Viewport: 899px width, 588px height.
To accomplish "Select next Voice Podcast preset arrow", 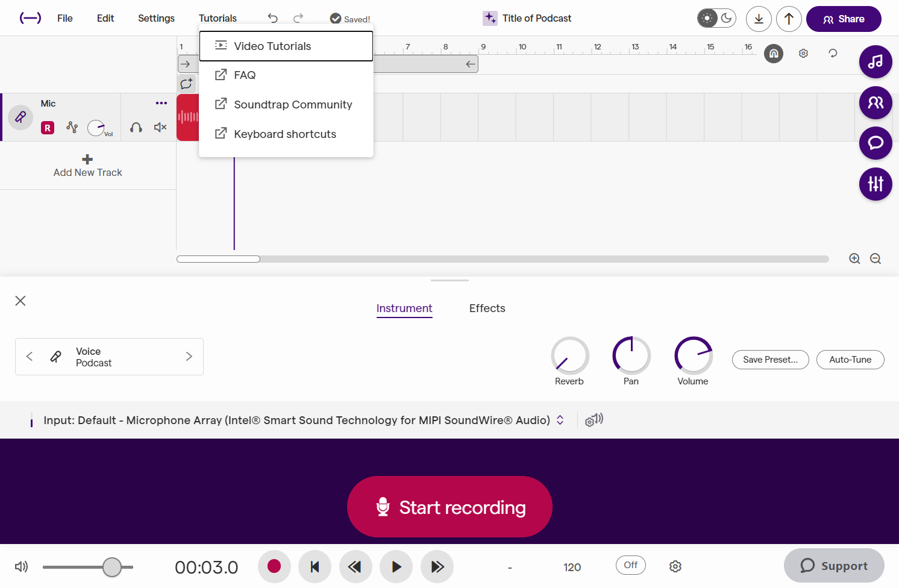I will pyautogui.click(x=189, y=357).
